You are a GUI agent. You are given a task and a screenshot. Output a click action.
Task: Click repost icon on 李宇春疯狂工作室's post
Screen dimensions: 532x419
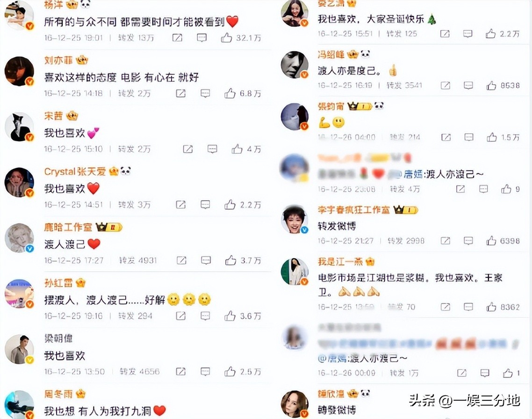[445, 241]
